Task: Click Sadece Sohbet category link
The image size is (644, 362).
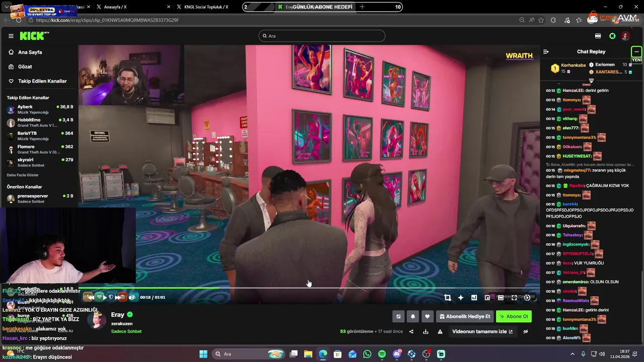Action: (126, 331)
